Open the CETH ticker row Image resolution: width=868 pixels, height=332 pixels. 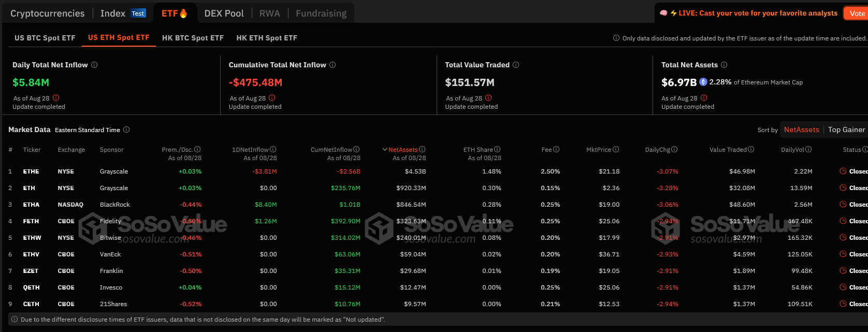31,304
